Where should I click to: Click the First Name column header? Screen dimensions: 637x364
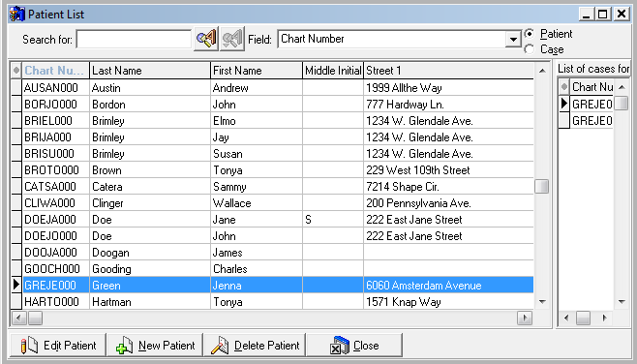tap(257, 71)
